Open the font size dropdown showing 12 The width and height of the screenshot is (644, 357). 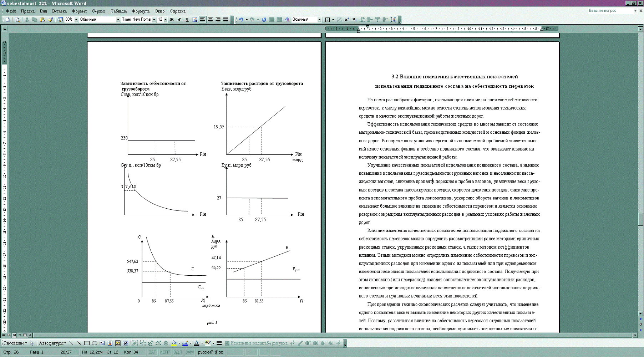[x=165, y=20]
